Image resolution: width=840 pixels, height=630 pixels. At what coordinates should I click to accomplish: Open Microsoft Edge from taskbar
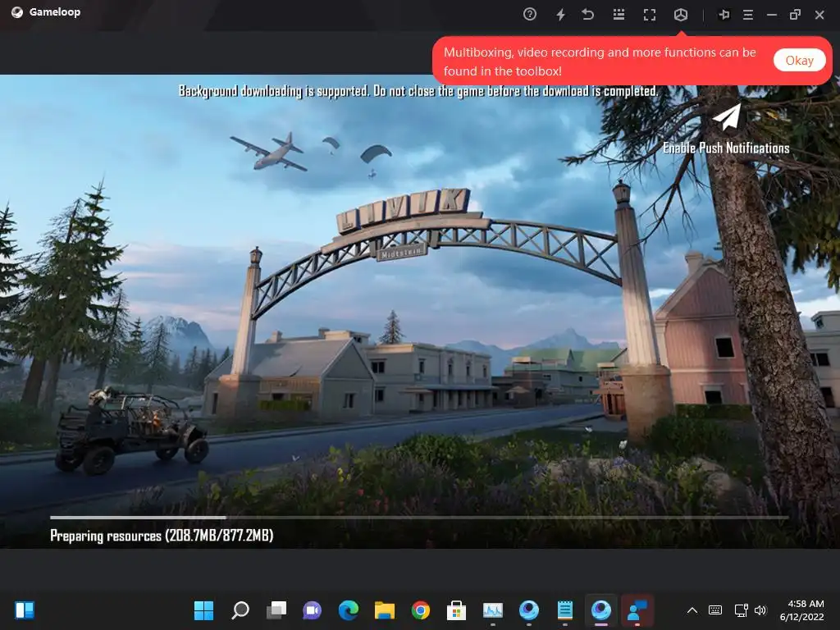[349, 610]
